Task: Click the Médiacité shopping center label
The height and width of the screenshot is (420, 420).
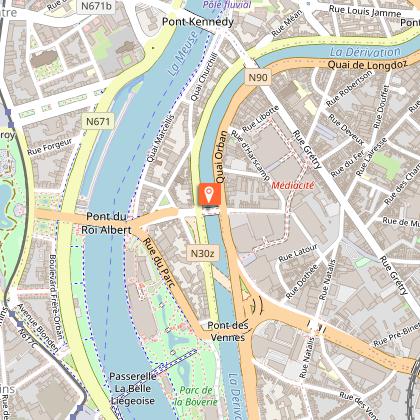Action: coord(293,185)
